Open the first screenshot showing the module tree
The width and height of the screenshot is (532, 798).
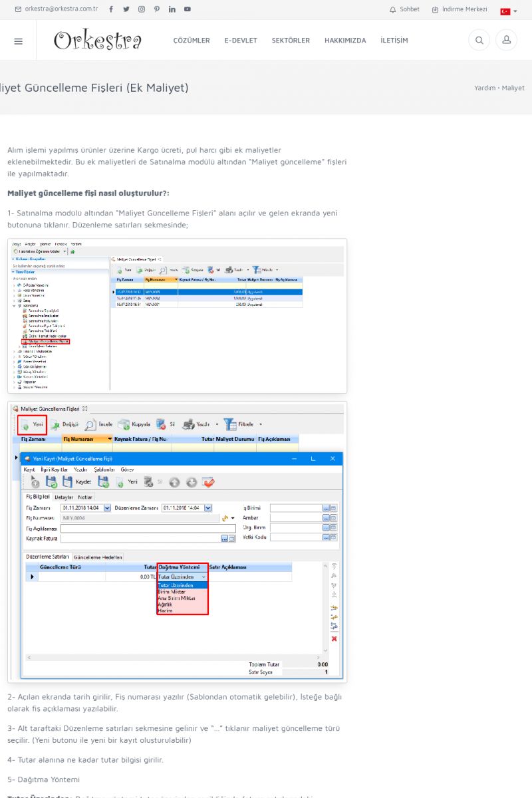pos(177,315)
